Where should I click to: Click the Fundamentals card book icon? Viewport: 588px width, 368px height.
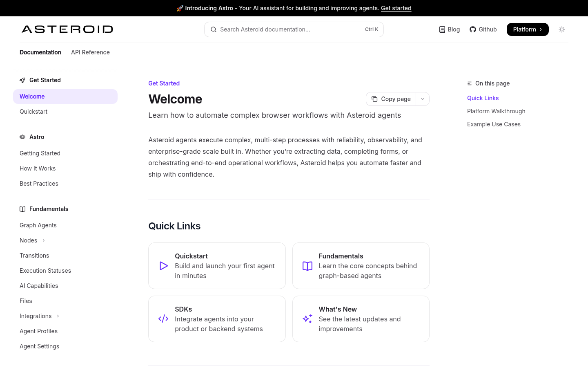pos(307,266)
